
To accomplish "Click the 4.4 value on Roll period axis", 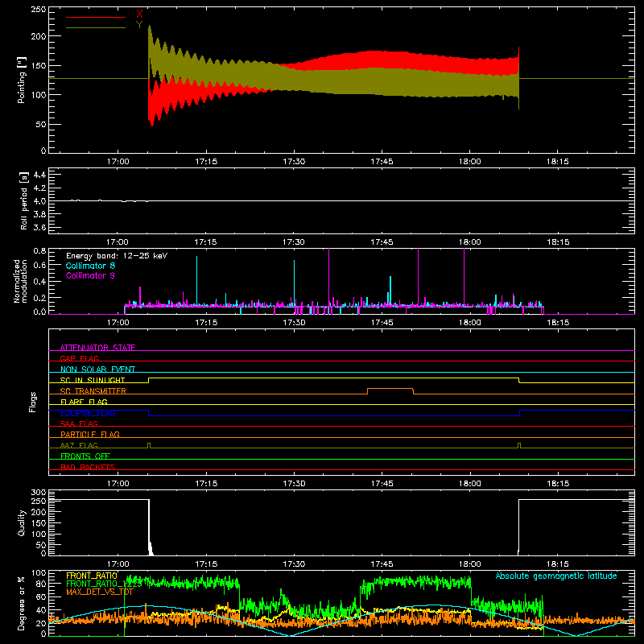I will pyautogui.click(x=39, y=175).
